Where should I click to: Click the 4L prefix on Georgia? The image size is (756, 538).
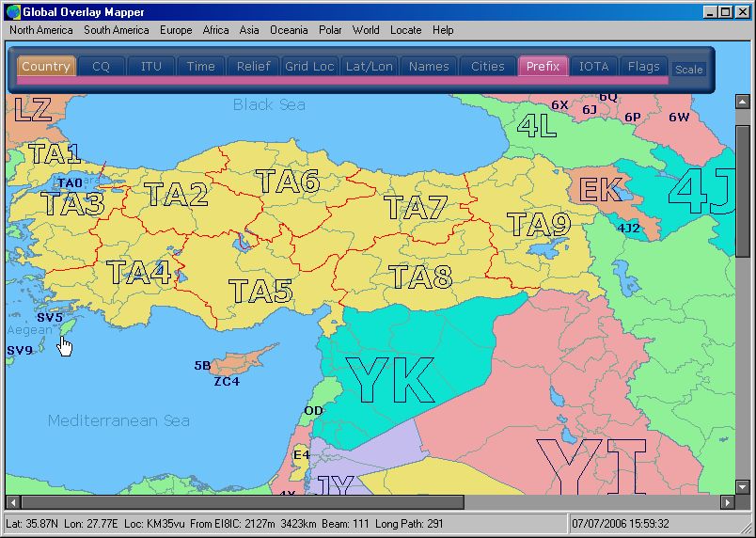537,125
